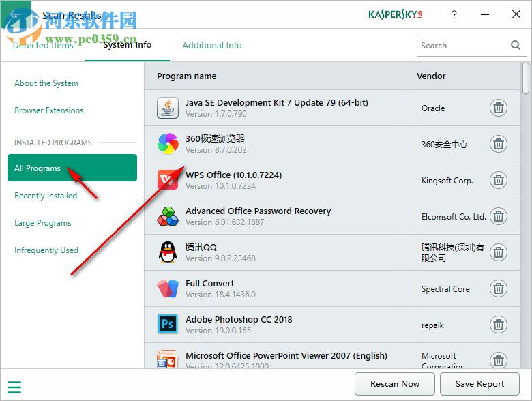Click the Java program icon
Screen dimensions: 532x401
click(168, 108)
